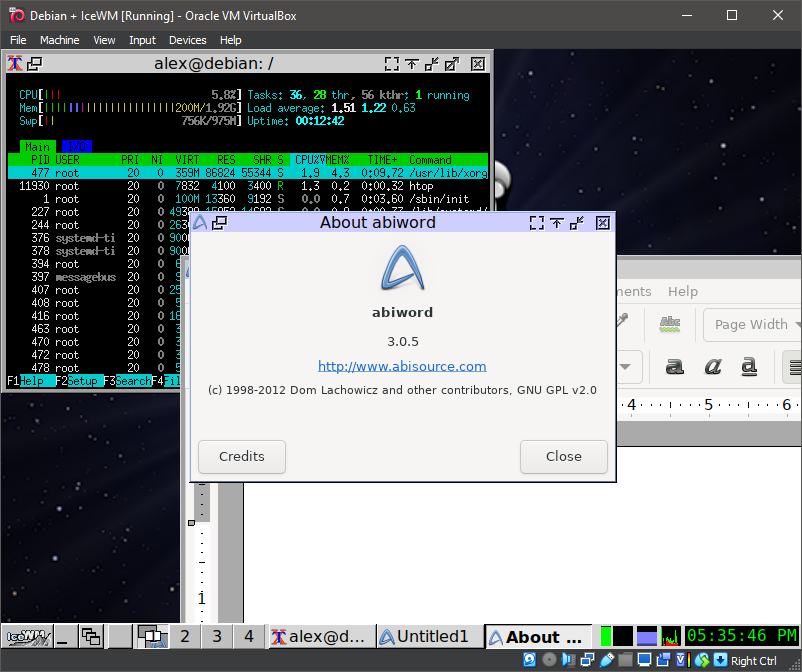Select the Untitled1 taskbar window entry
This screenshot has width=802, height=672.
tap(424, 636)
